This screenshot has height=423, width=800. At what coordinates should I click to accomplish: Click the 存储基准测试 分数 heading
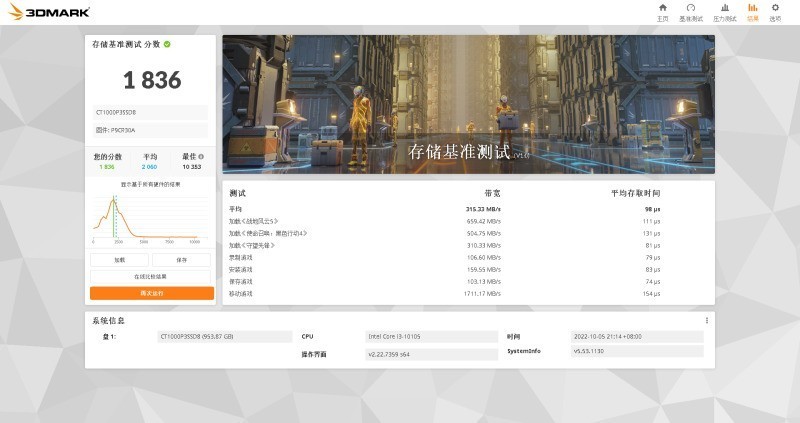126,44
